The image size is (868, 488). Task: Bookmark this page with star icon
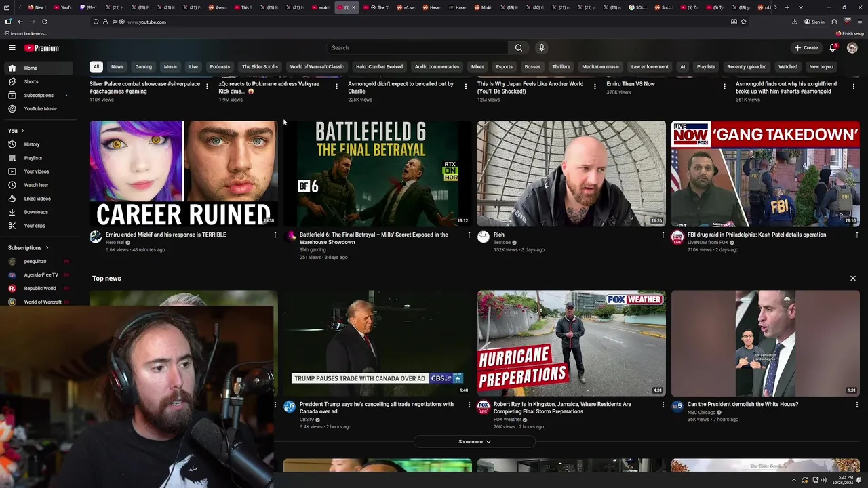pos(744,22)
